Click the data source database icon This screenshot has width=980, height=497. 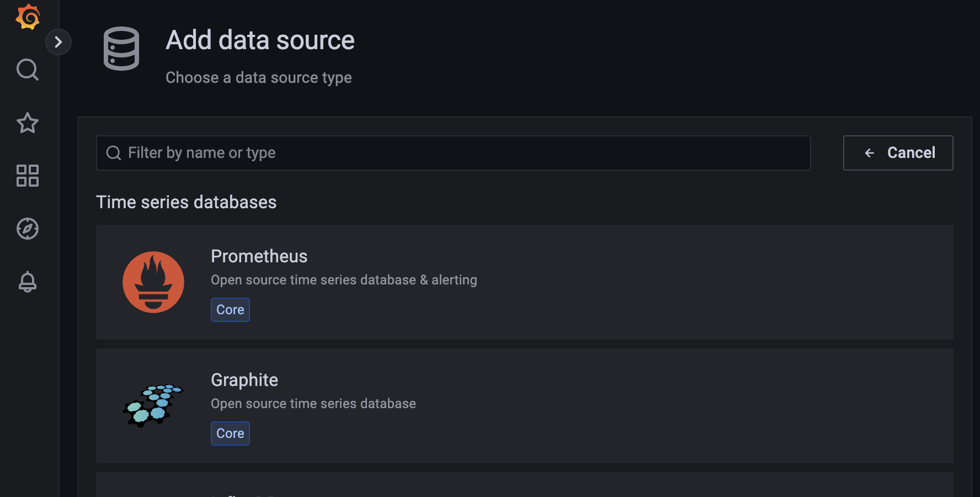pyautogui.click(x=121, y=50)
